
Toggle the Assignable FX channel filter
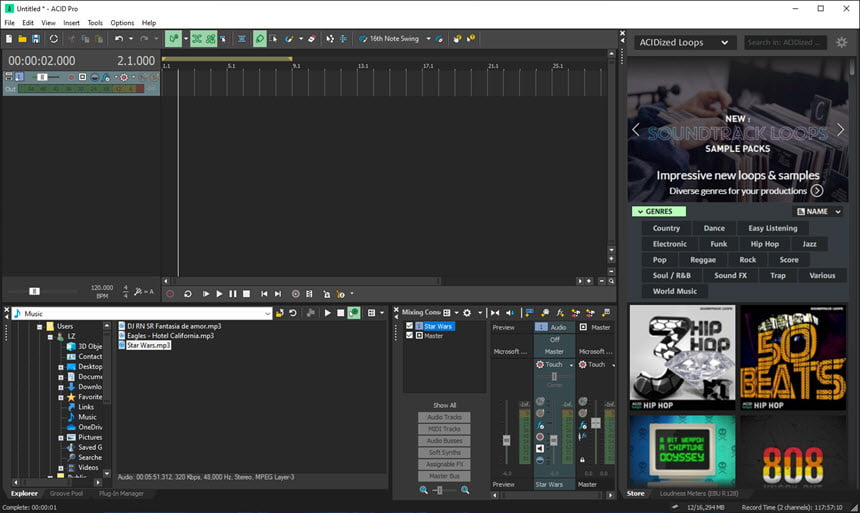point(444,464)
